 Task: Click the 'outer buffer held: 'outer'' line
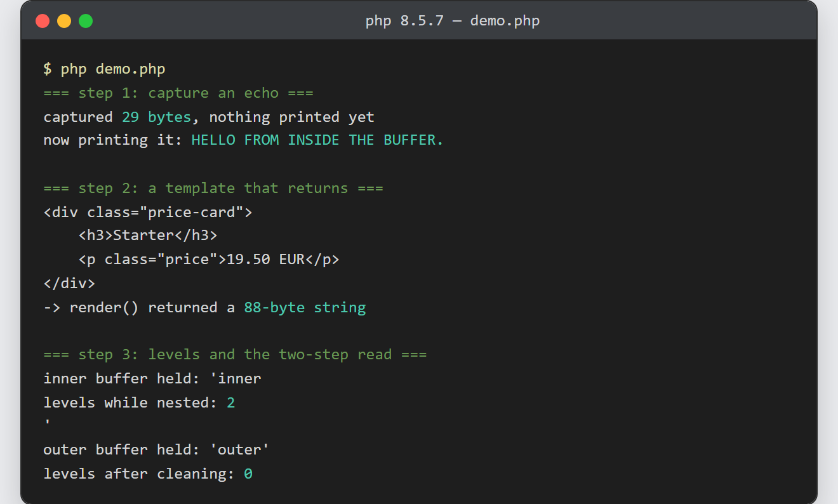(157, 450)
